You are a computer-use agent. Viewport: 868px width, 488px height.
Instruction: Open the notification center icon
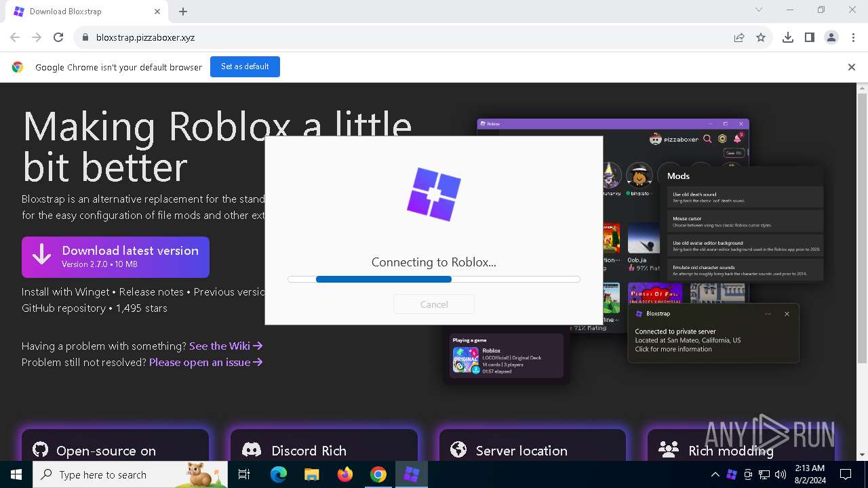[x=846, y=474]
